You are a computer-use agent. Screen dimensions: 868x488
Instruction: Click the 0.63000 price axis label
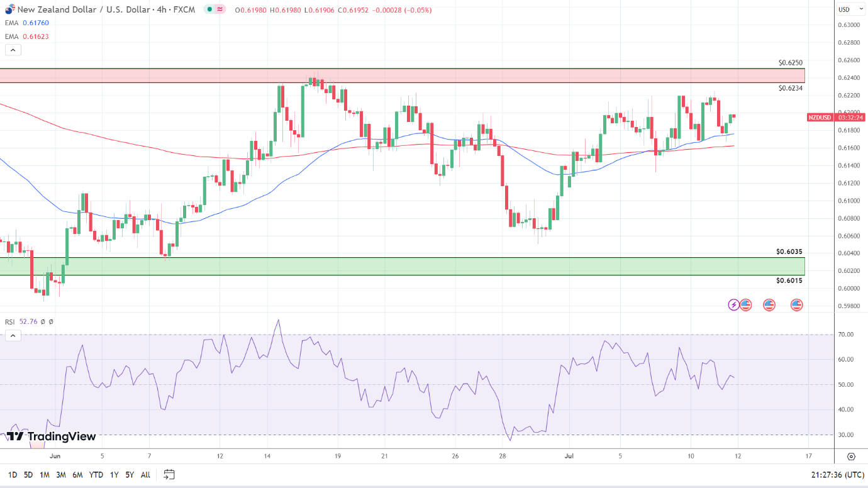849,25
